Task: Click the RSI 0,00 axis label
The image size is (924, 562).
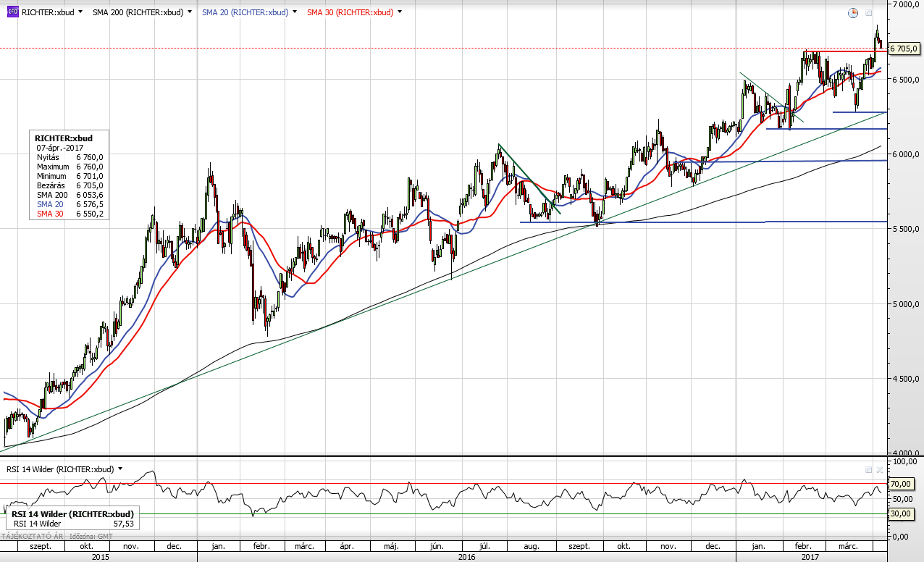Action: point(901,537)
